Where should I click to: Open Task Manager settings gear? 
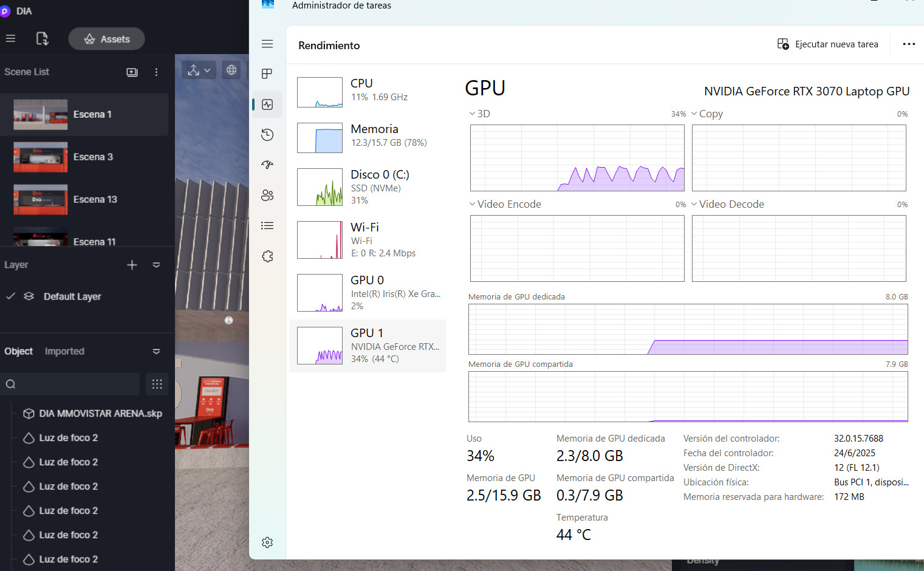267,542
